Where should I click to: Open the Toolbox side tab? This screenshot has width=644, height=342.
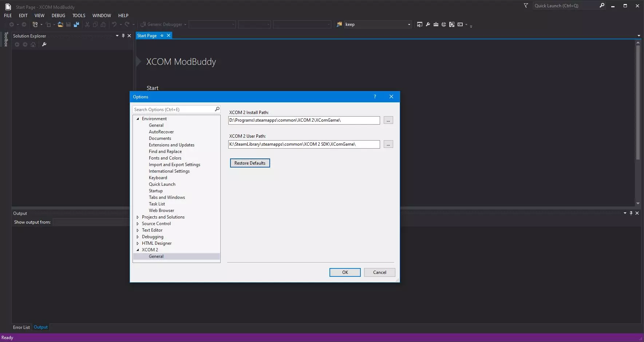(6, 39)
